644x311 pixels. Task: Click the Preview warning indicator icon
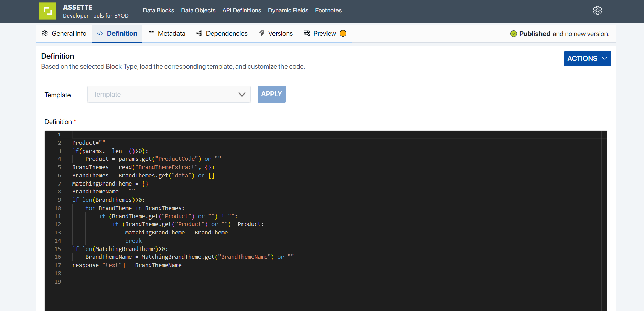click(x=343, y=33)
